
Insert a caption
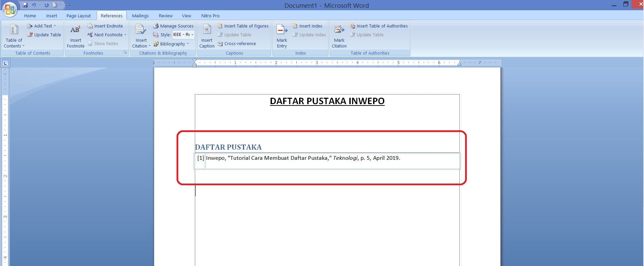click(207, 36)
